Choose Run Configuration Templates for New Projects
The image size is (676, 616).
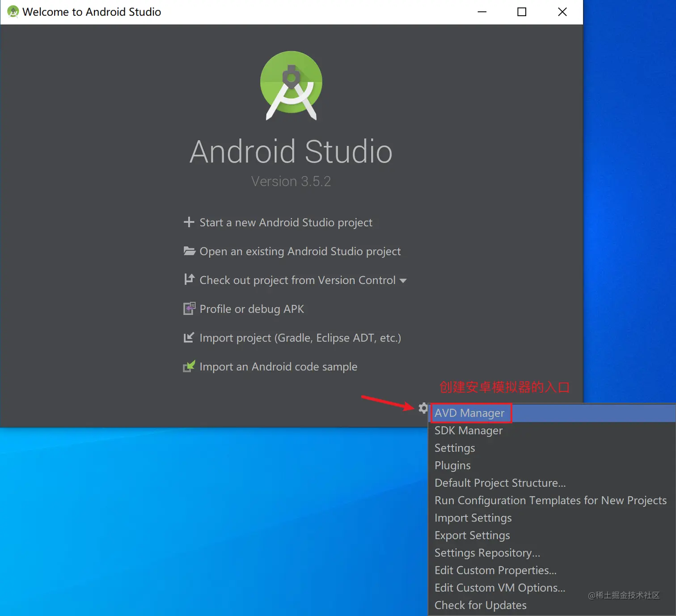pos(552,500)
